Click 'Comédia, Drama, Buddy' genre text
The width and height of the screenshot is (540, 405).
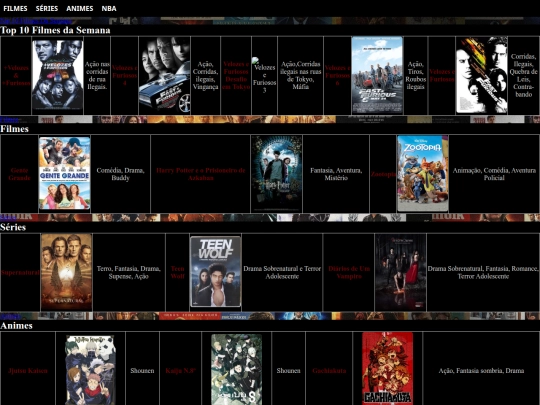120,174
